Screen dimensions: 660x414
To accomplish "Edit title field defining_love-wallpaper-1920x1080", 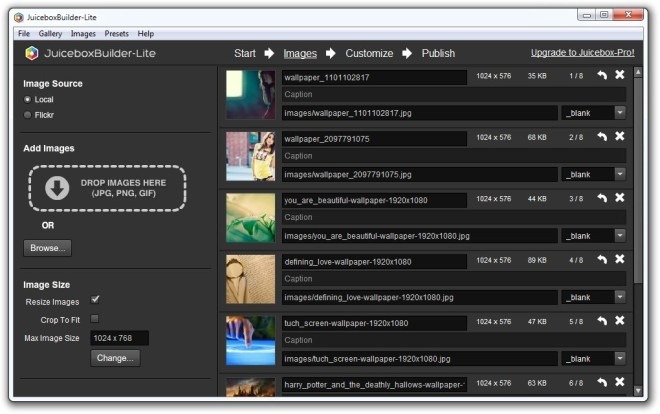I will 374,262.
